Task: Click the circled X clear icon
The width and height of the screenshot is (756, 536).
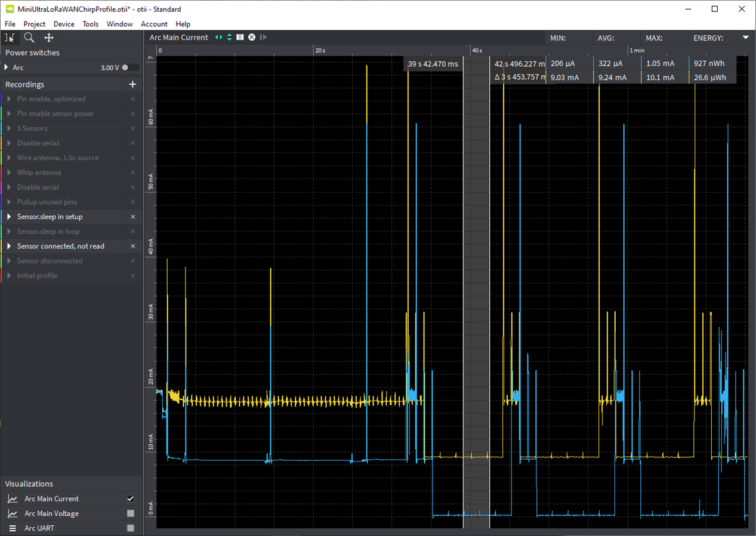Action: (252, 38)
